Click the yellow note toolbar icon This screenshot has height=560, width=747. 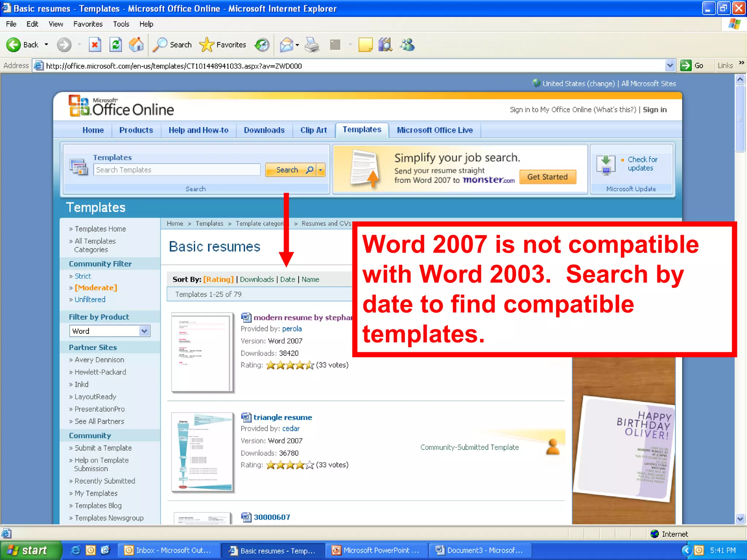[x=365, y=45]
